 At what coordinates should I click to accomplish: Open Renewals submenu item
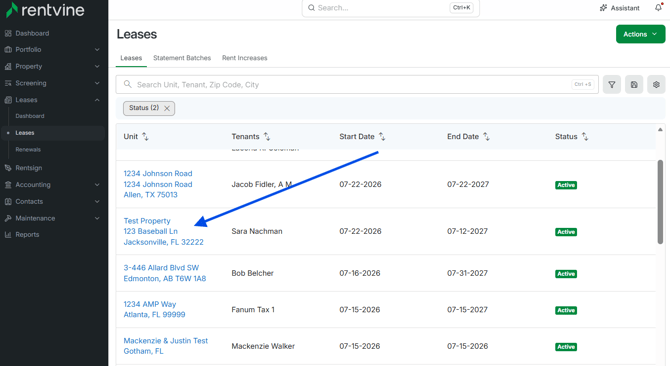(x=28, y=149)
